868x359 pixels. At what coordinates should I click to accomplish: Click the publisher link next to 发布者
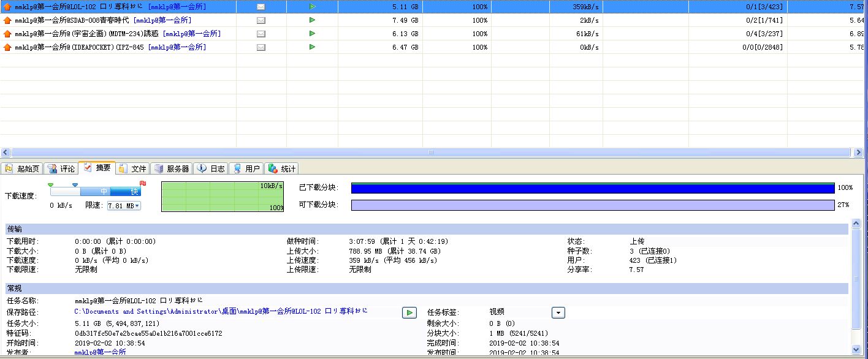(101, 353)
